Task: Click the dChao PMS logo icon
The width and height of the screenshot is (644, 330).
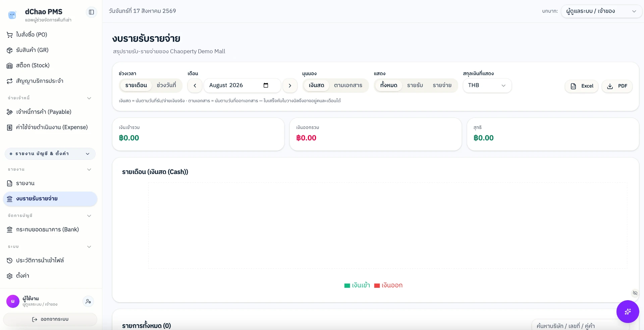Action: [x=12, y=15]
